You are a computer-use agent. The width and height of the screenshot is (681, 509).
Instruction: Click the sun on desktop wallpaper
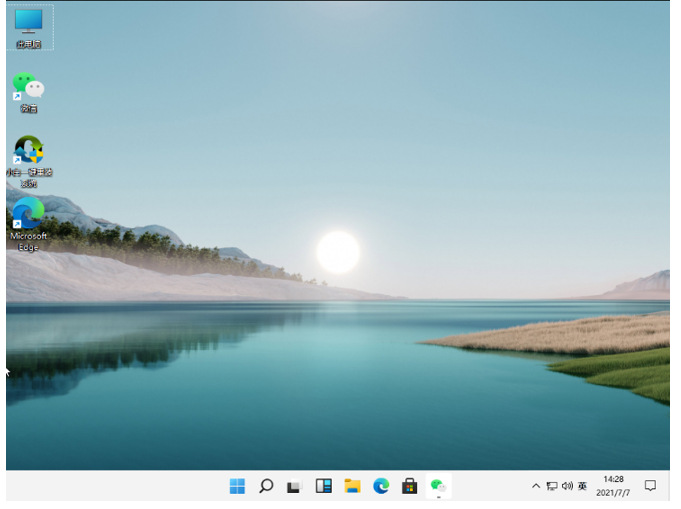(x=338, y=252)
